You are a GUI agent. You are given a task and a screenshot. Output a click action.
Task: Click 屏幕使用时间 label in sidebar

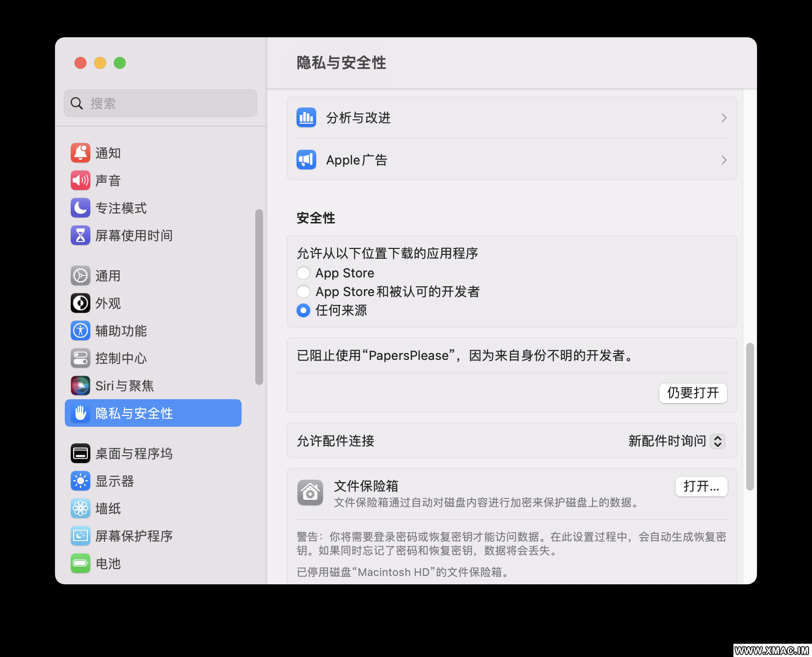[x=134, y=235]
